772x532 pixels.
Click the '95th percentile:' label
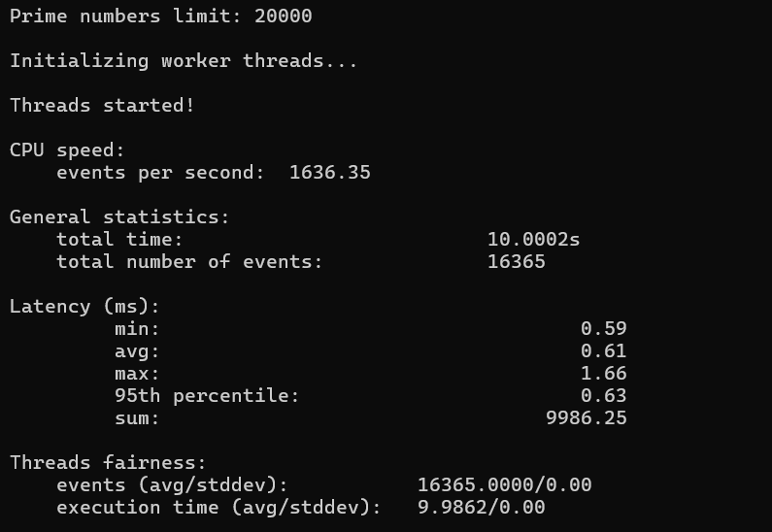click(x=207, y=396)
